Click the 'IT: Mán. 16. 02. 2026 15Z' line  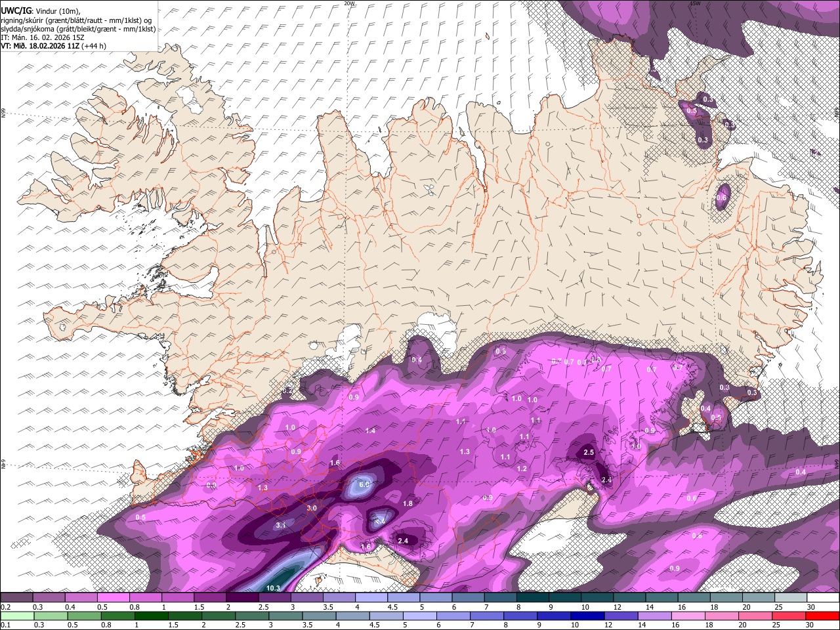click(43, 37)
